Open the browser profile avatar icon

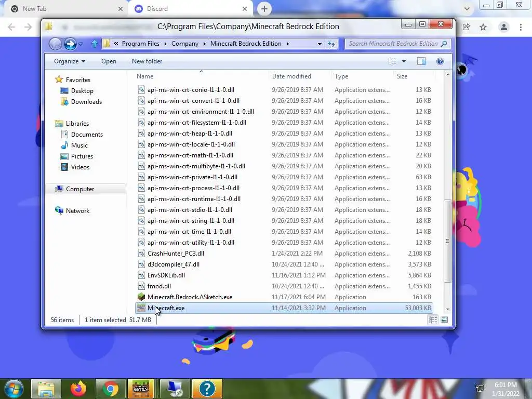click(504, 27)
